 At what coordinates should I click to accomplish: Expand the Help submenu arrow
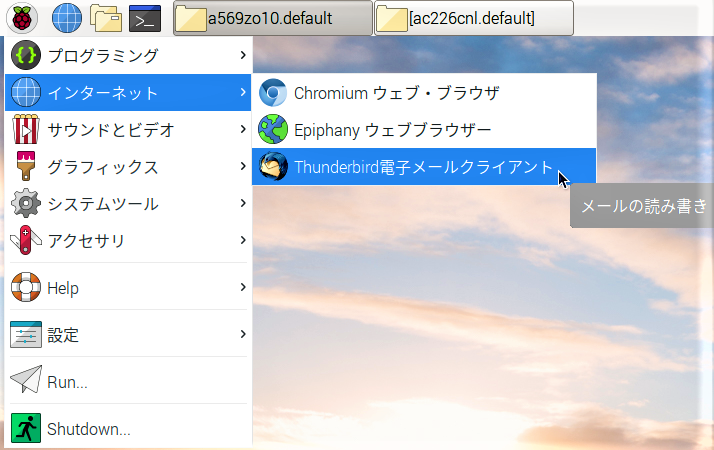coord(243,287)
